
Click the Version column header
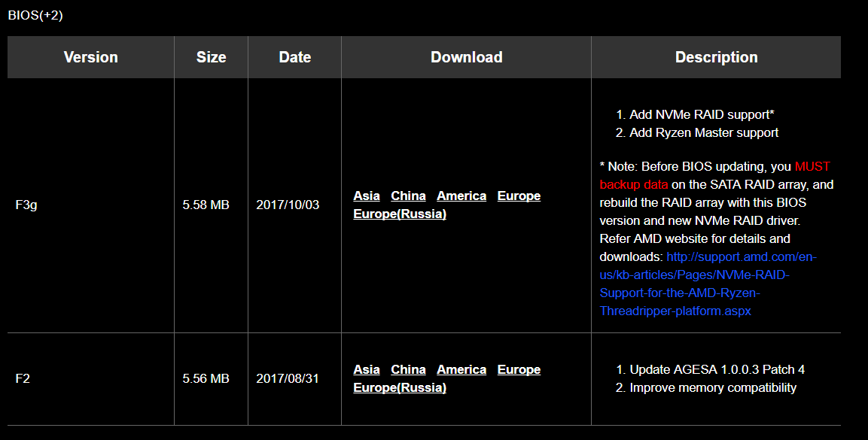pyautogui.click(x=91, y=57)
